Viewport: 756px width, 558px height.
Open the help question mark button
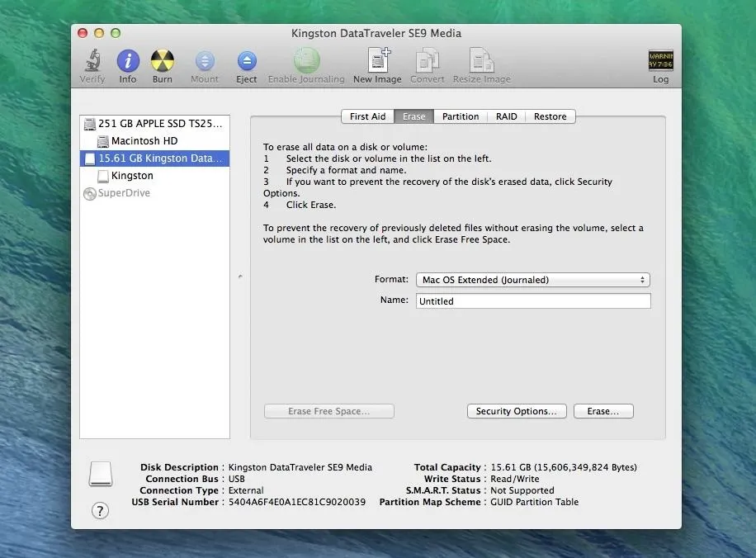[x=101, y=511]
